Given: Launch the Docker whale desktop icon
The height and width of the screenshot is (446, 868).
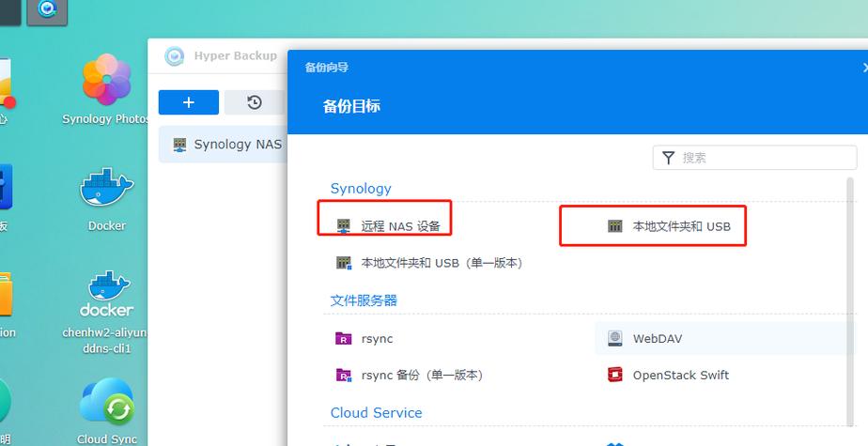Looking at the screenshot, I should click(106, 190).
